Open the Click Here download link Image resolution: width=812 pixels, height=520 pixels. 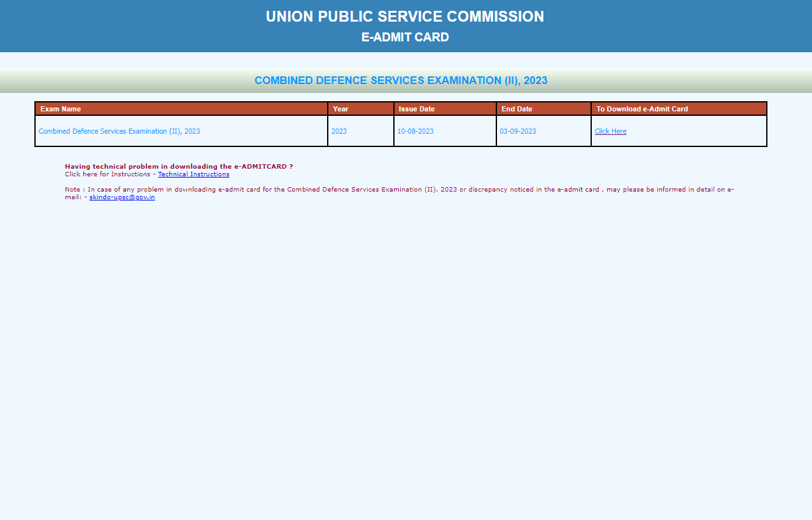coord(610,131)
